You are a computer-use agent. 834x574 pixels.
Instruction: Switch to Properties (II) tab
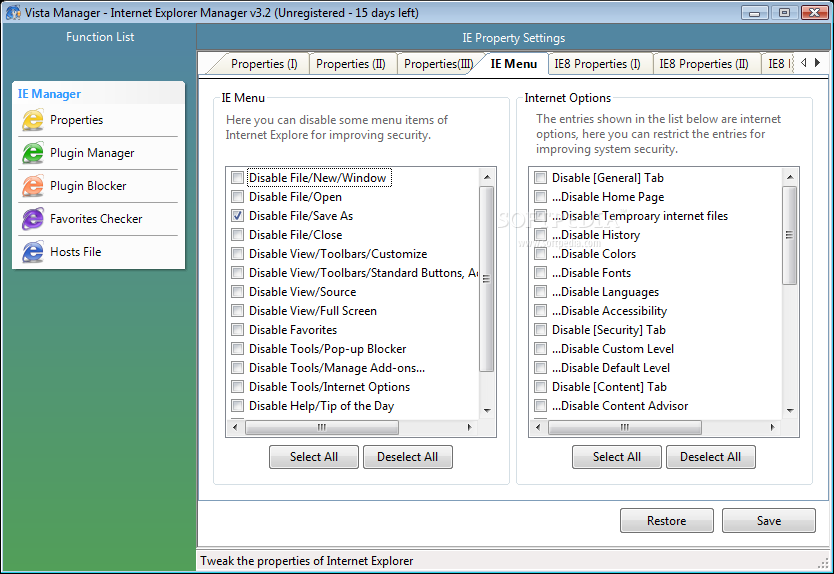351,64
